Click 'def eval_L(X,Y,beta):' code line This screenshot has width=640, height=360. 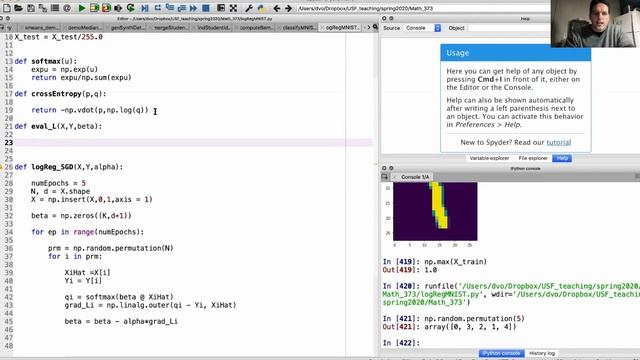pyautogui.click(x=58, y=127)
